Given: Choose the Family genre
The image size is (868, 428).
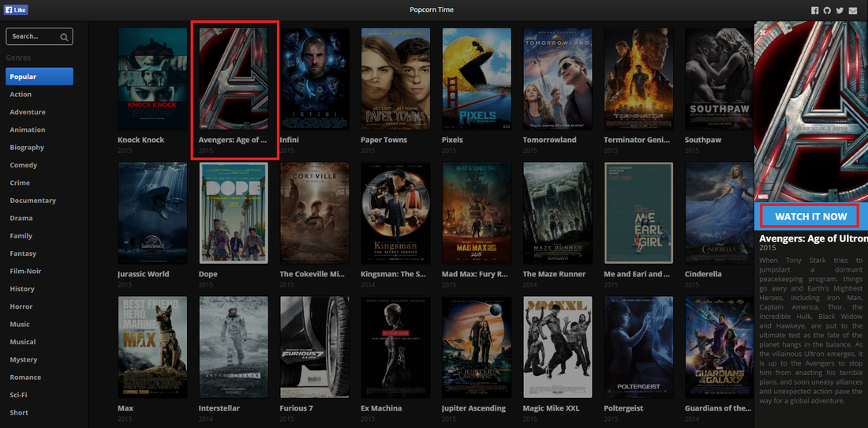Looking at the screenshot, I should [x=21, y=236].
